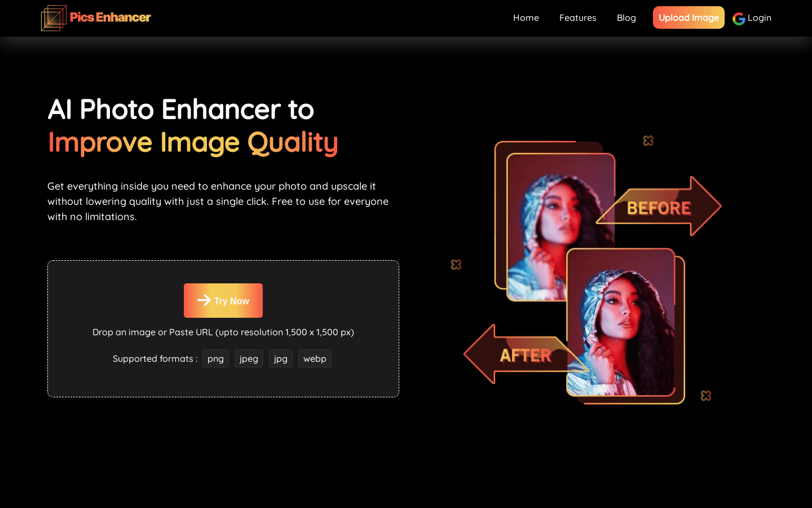812x508 pixels.
Task: Click the Login link
Action: pos(759,17)
